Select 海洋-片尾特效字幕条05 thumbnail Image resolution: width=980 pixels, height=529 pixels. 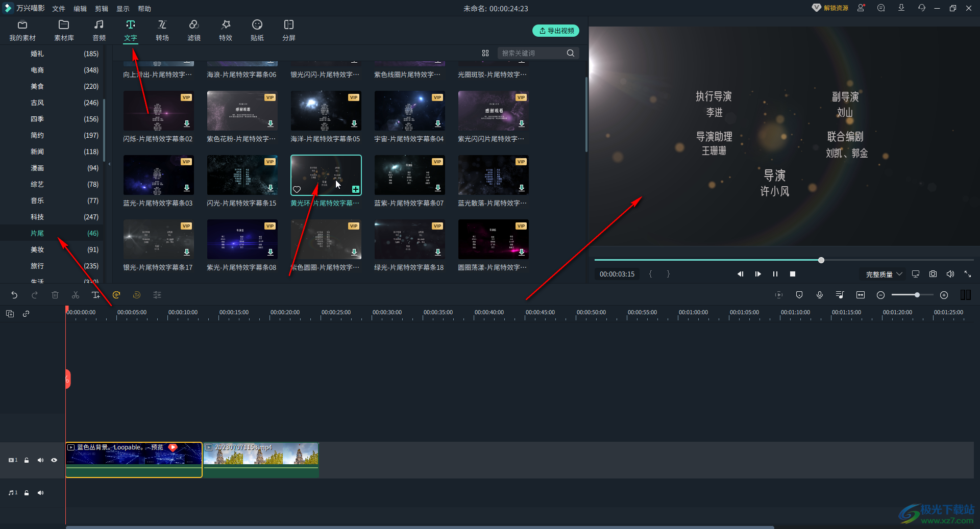[x=326, y=111]
